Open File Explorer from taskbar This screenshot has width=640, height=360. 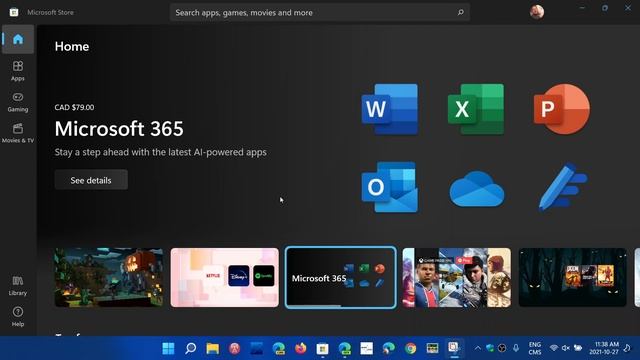point(212,348)
